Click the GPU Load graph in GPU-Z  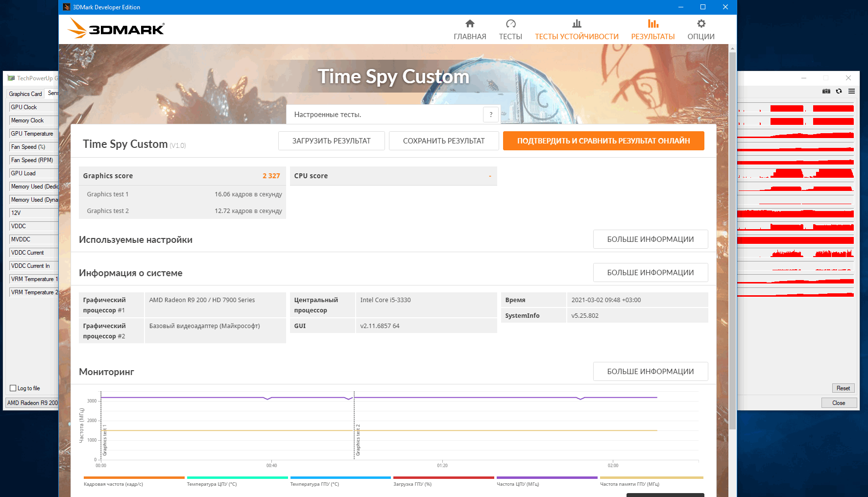click(x=796, y=173)
